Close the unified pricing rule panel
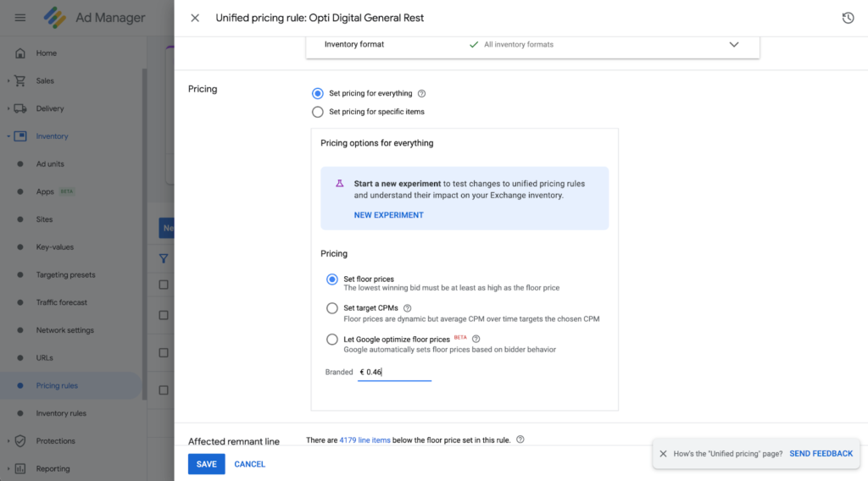The height and width of the screenshot is (481, 868). pos(195,18)
